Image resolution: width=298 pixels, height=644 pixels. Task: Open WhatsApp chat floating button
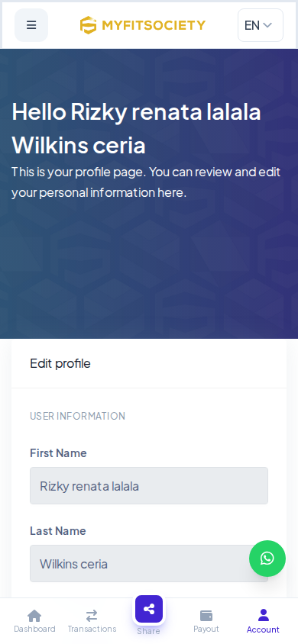click(x=267, y=559)
